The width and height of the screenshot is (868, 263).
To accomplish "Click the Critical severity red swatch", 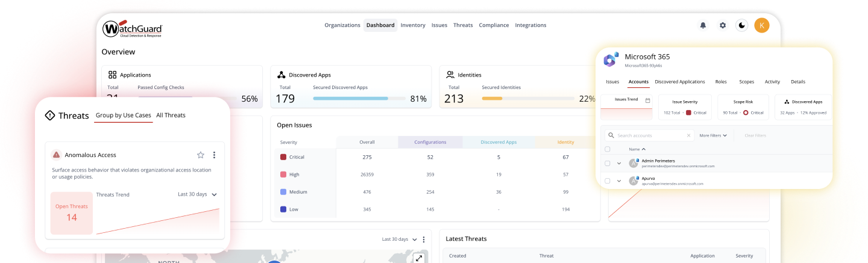I will [x=283, y=157].
